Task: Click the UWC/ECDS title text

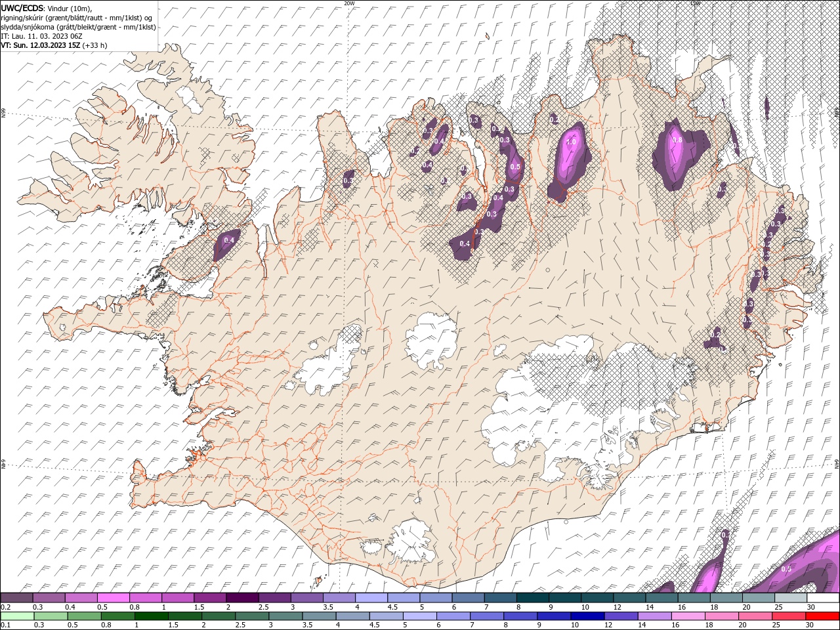Action: 22,8
